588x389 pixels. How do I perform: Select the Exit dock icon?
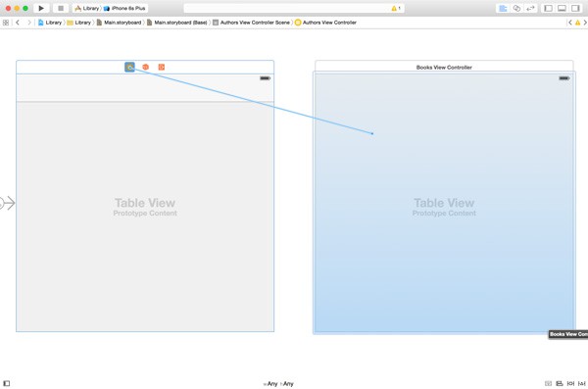point(162,67)
